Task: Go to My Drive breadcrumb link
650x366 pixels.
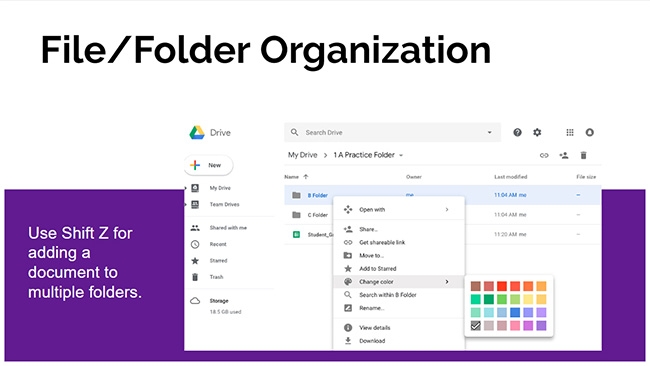Action: [303, 155]
